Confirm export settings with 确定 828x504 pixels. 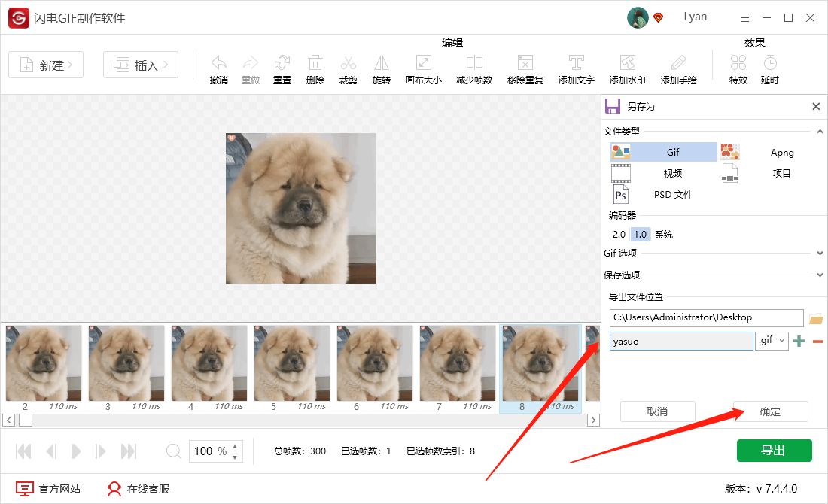770,411
